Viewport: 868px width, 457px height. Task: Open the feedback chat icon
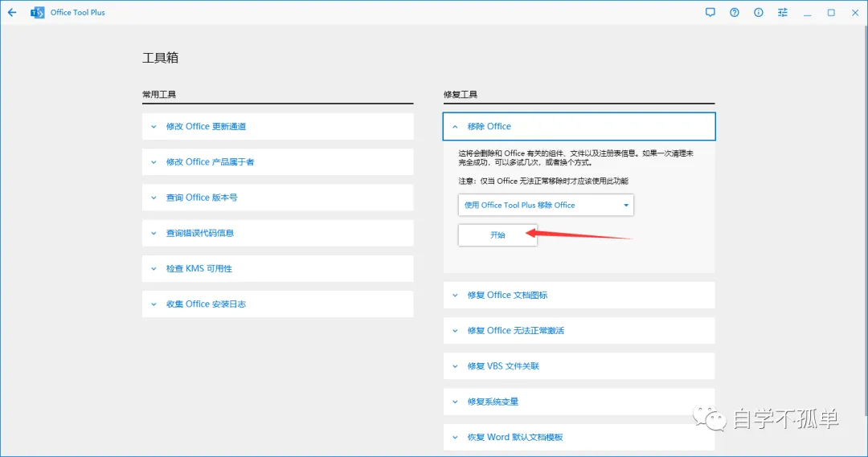tap(710, 12)
